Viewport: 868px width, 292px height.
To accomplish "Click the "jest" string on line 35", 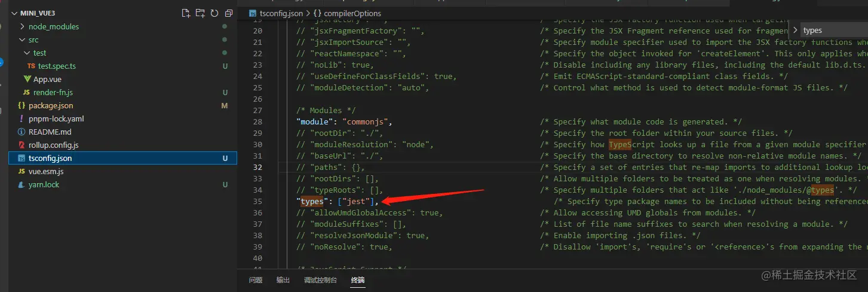I will tap(355, 202).
